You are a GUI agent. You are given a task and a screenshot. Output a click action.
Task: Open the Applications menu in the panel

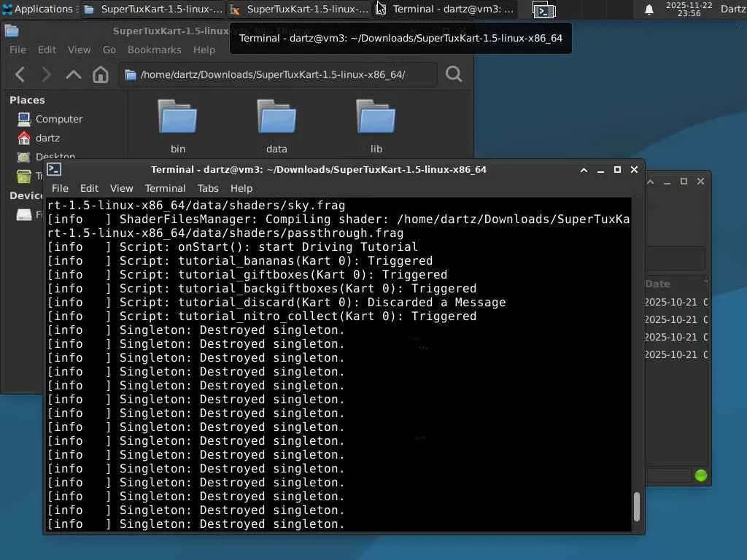(x=38, y=9)
